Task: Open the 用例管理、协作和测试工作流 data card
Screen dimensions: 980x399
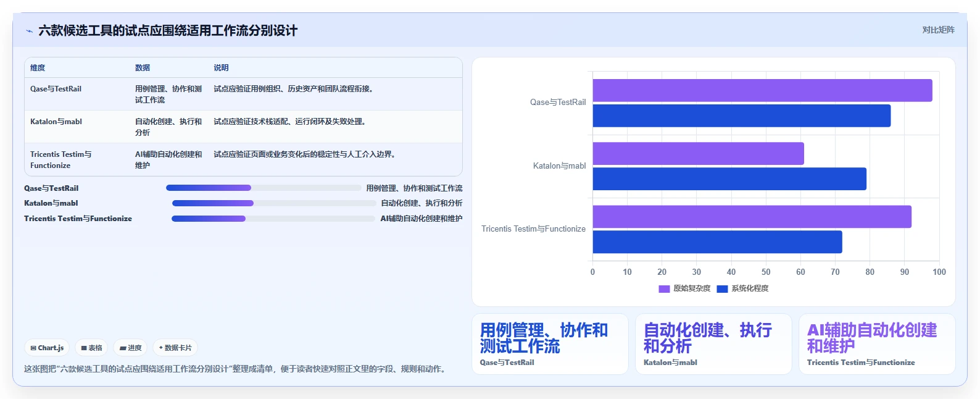Action: [x=550, y=344]
